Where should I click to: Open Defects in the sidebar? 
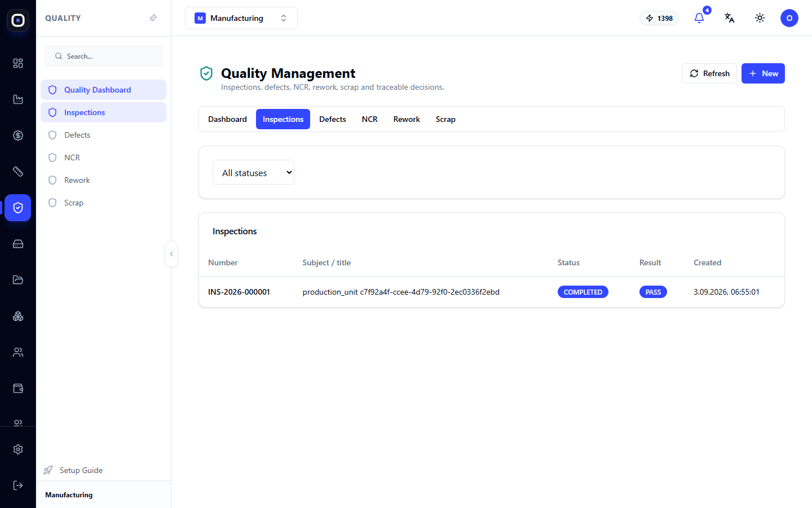[x=103, y=135]
